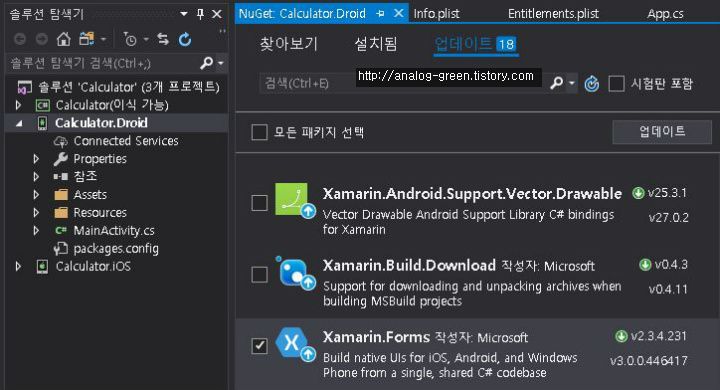Check the Xamarin.Android.Support.Vector.Drawable package box
The image size is (720, 390).
[259, 203]
